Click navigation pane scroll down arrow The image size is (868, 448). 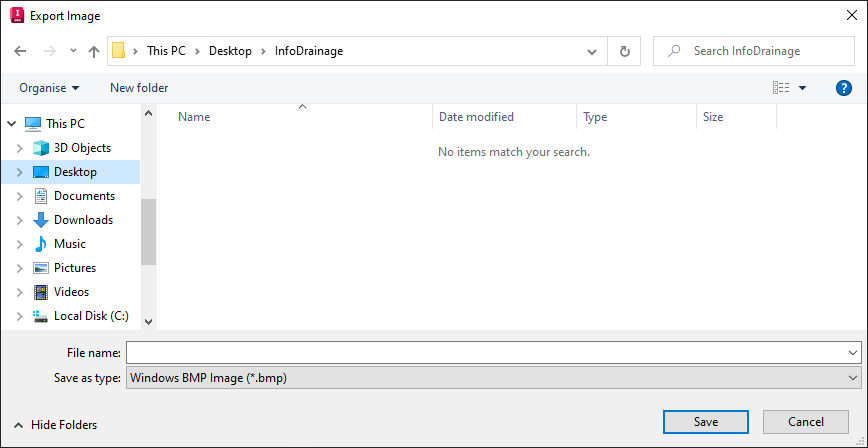[148, 321]
